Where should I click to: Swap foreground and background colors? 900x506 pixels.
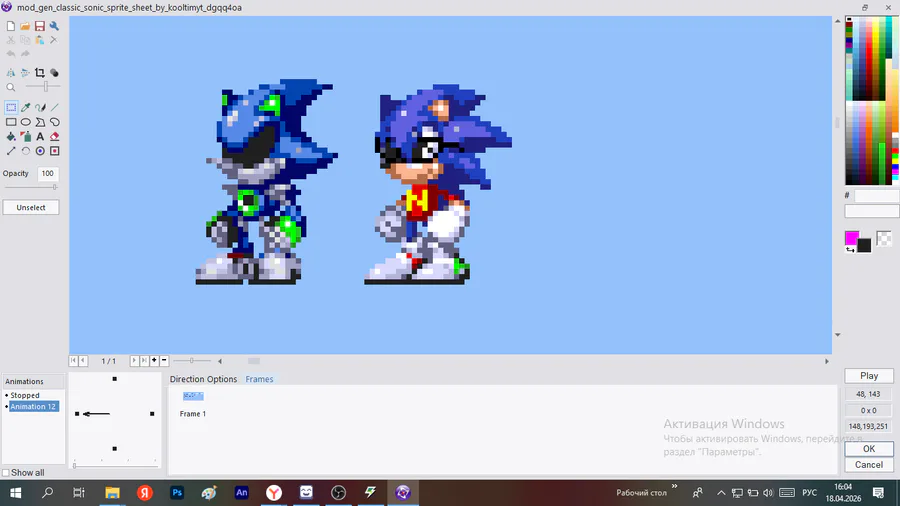click(850, 249)
